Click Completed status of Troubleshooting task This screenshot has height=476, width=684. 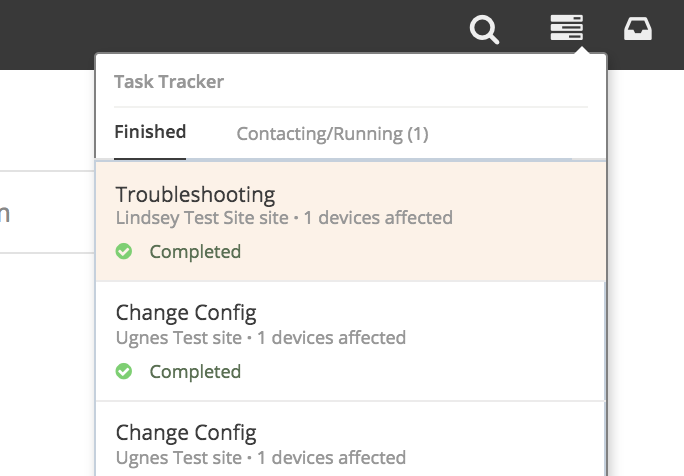195,252
